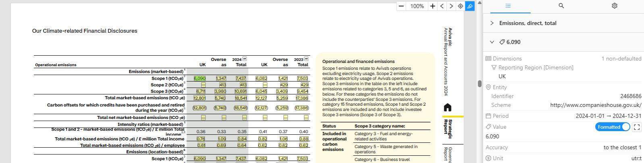Screen dimensions: 644x163
Task: Select the 6,711 Scope 3 UK value
Action: (x=200, y=91)
